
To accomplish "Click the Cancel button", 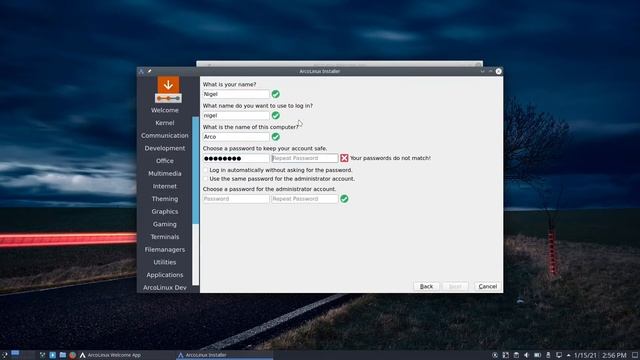I will [487, 287].
